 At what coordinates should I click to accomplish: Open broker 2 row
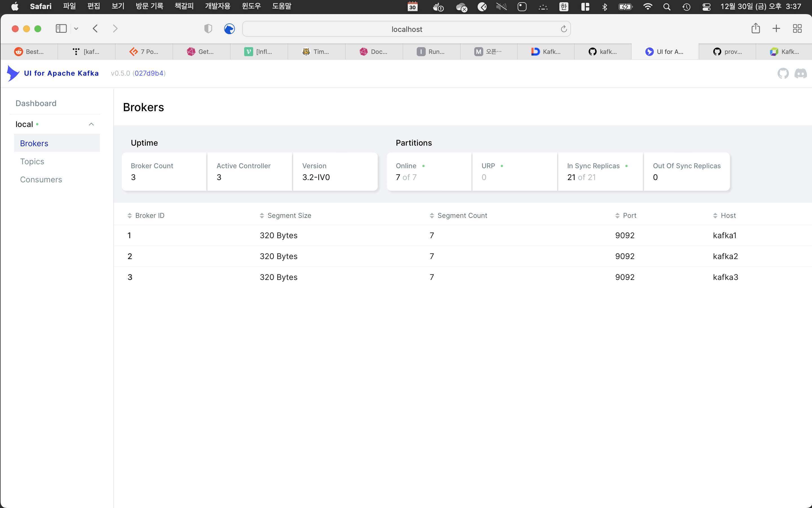point(463,256)
